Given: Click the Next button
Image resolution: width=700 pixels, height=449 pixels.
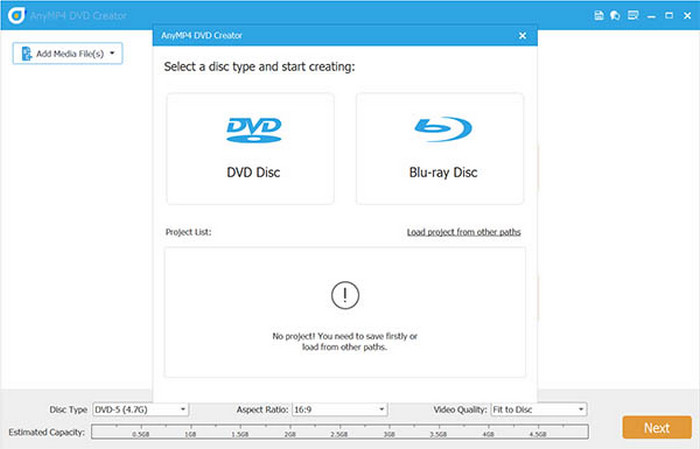Looking at the screenshot, I should pyautogui.click(x=656, y=427).
